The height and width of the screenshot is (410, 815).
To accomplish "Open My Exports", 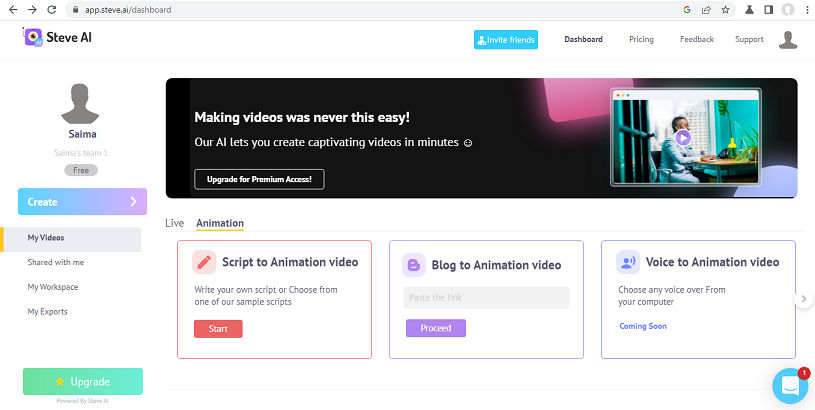I will (47, 311).
